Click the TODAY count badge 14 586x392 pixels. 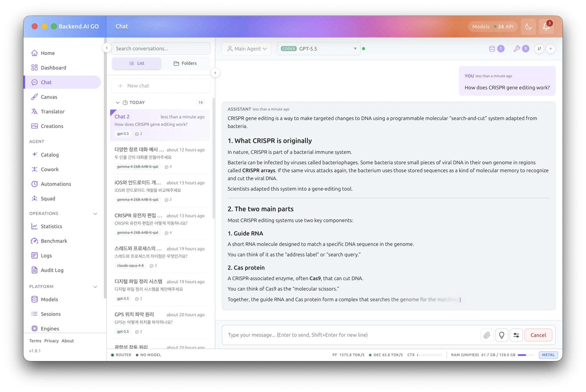click(200, 102)
